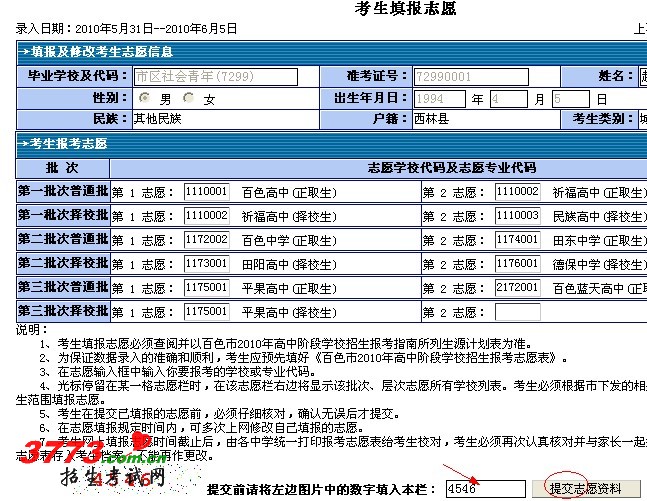Click the 准考证号 field showing 72990001
Viewport: 647px width, 501px height.
440,76
